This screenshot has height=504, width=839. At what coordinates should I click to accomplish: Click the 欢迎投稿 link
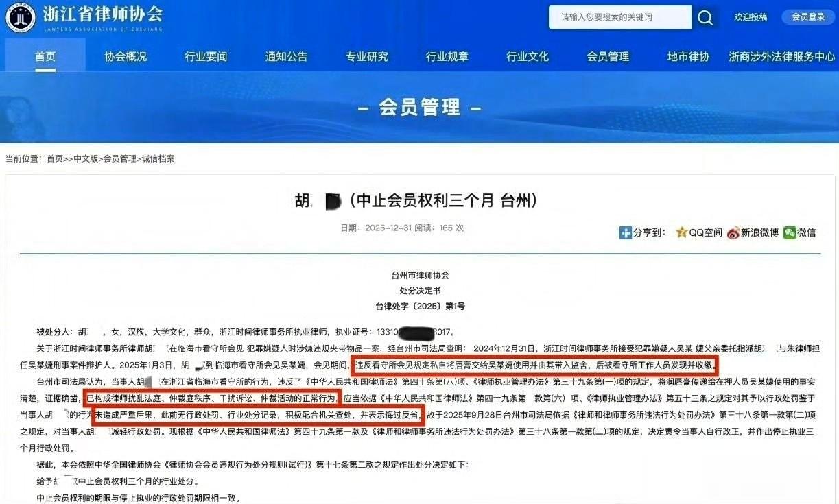(751, 17)
